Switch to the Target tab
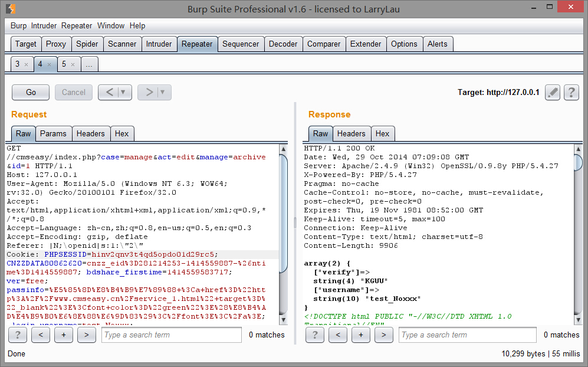Image resolution: width=588 pixels, height=367 pixels. tap(26, 44)
